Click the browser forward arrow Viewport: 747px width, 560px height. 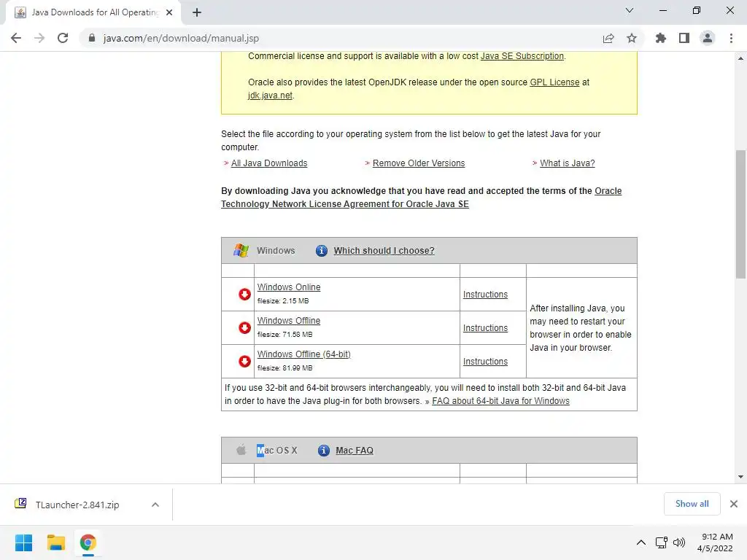point(39,38)
